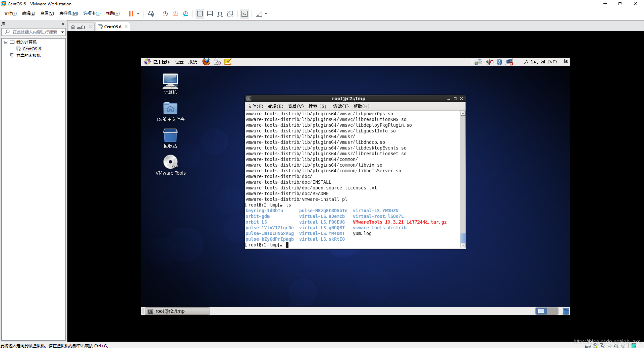The width and height of the screenshot is (644, 348).
Task: Open the terminal's 文件(F) menu
Action: point(256,106)
